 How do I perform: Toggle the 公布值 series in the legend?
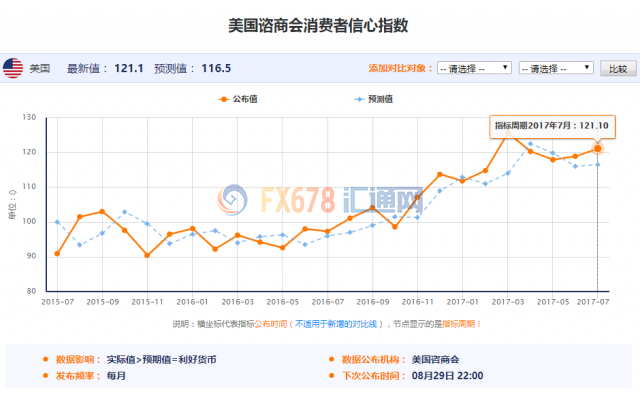tap(239, 99)
